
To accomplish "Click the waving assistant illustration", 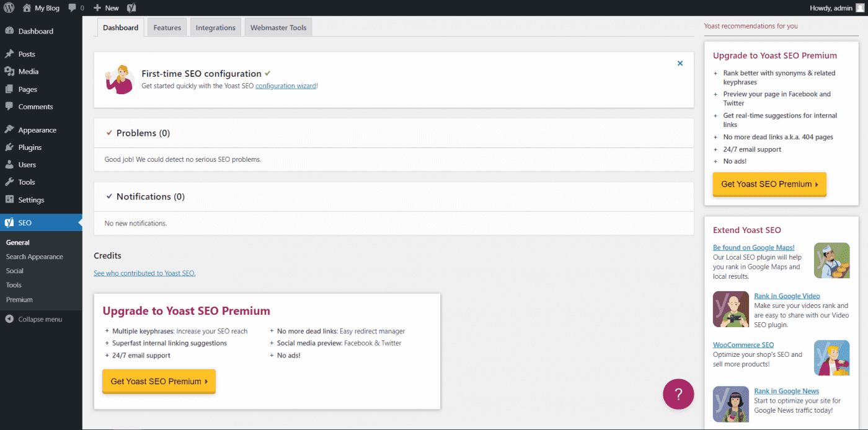I will 120,79.
